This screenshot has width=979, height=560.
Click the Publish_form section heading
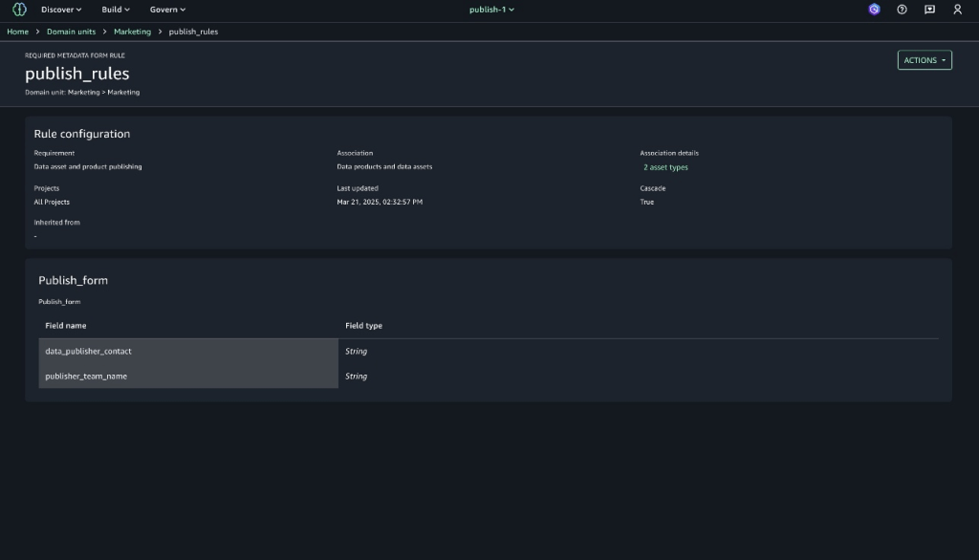point(73,281)
